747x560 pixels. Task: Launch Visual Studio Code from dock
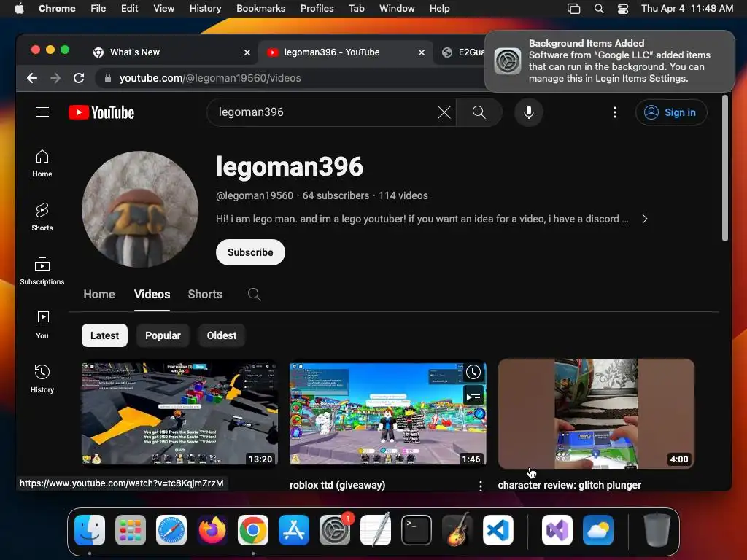[x=498, y=530]
